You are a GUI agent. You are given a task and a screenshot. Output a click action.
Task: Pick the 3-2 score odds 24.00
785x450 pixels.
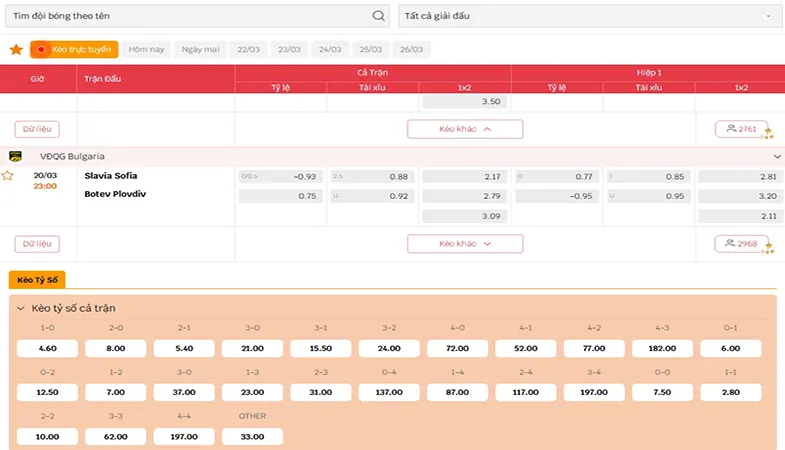pos(389,348)
